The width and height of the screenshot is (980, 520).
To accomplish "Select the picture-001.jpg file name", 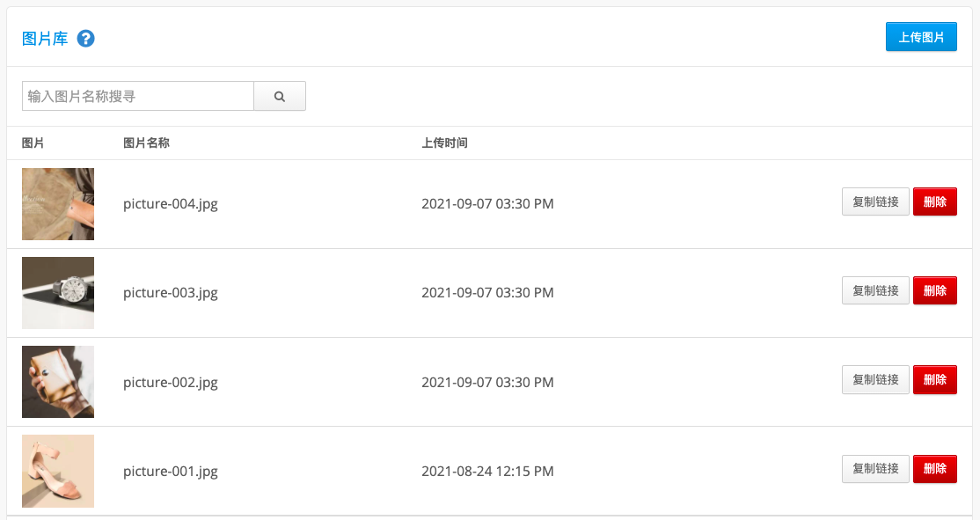I will click(x=171, y=472).
